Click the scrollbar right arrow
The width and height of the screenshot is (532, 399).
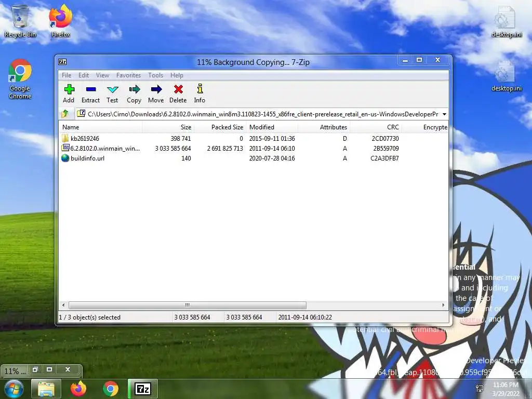(443, 305)
